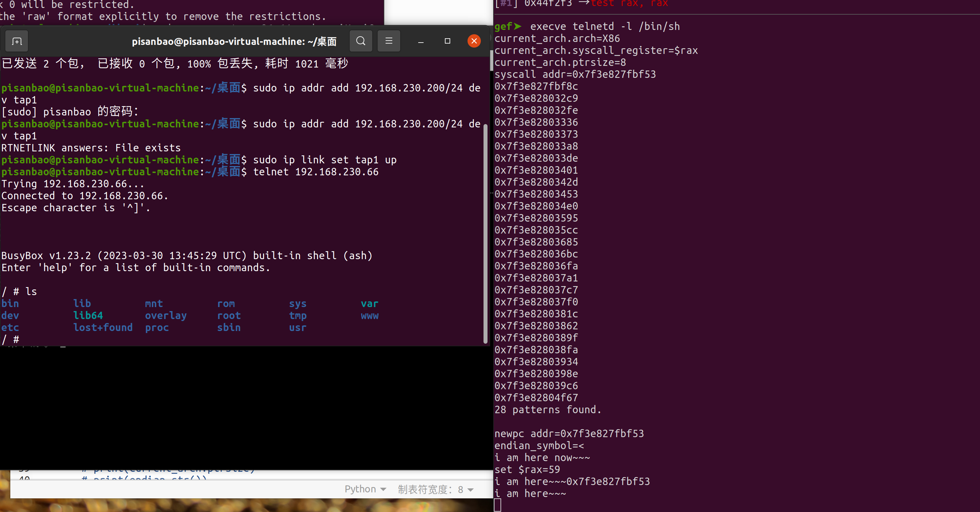This screenshot has height=512, width=980.
Task: Click 'mnt' directory in ls output
Action: tap(154, 304)
